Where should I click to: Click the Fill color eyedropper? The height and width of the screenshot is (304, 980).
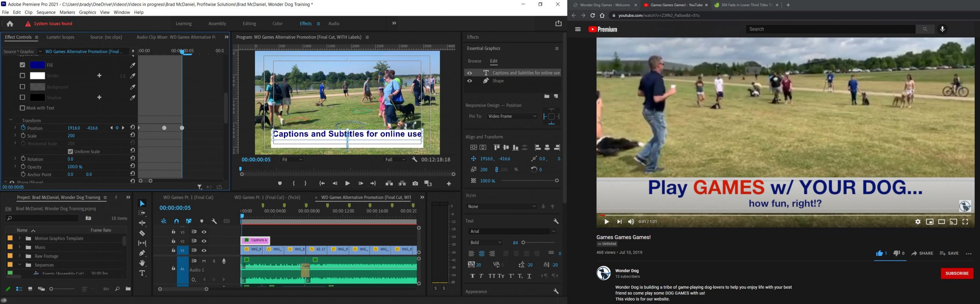tap(133, 65)
